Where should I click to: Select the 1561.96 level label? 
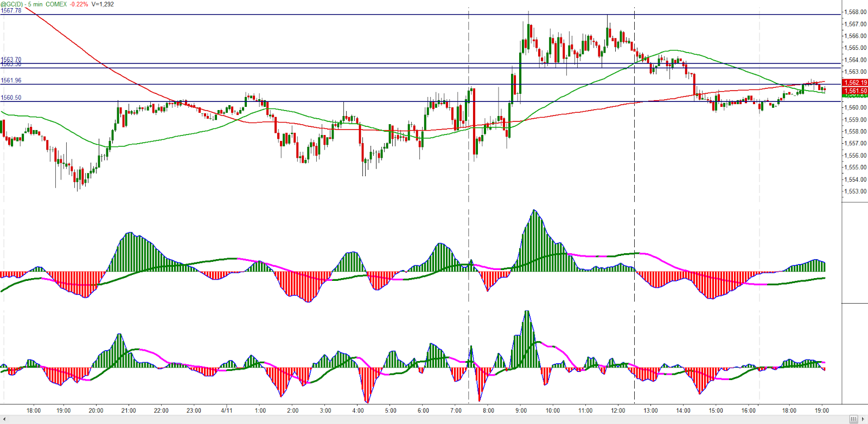tap(11, 80)
